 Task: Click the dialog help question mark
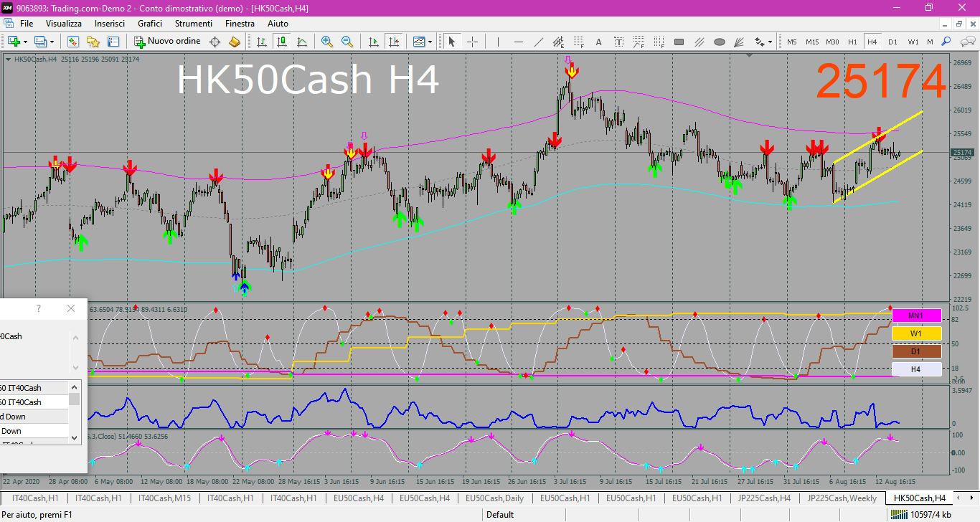[x=39, y=308]
